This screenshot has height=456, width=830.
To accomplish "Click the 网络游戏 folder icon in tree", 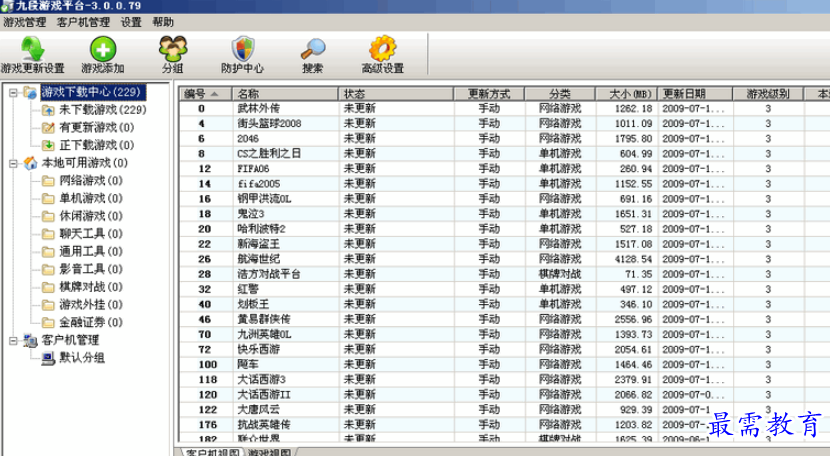I will pyautogui.click(x=48, y=181).
